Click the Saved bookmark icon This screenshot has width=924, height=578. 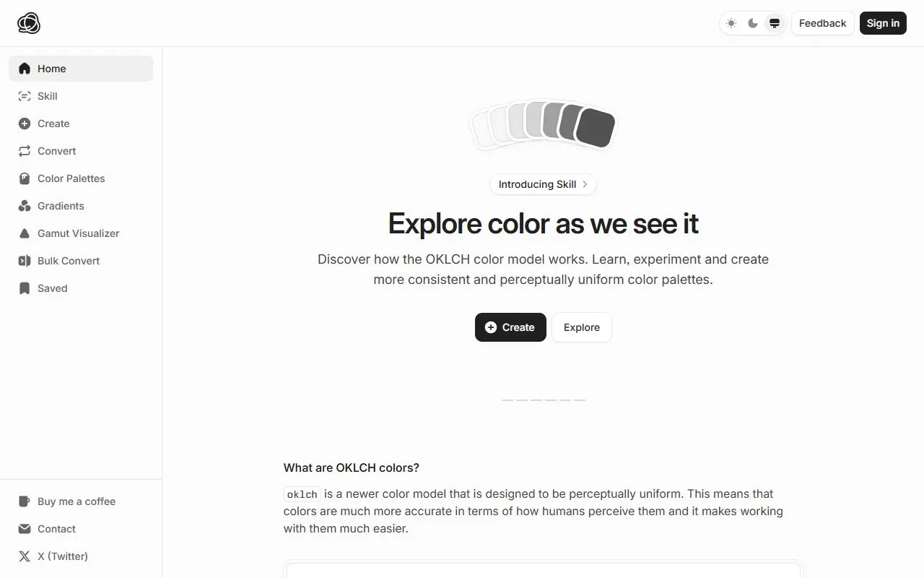[25, 288]
